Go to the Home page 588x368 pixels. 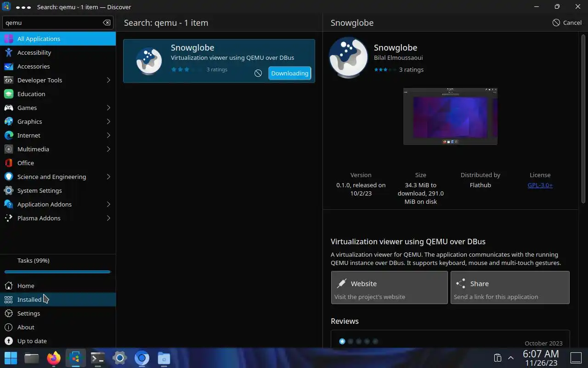click(x=58, y=286)
